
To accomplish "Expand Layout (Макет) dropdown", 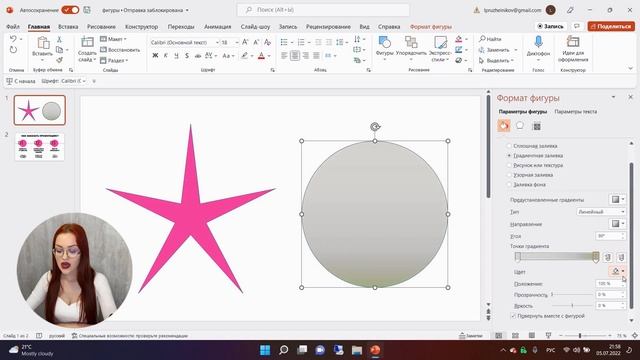I will pos(113,39).
